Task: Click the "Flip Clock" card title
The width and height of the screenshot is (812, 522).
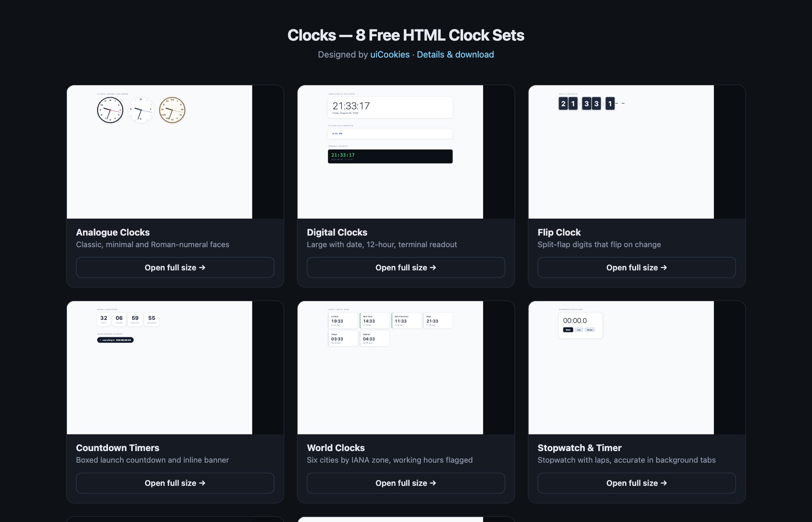Action: pyautogui.click(x=559, y=232)
